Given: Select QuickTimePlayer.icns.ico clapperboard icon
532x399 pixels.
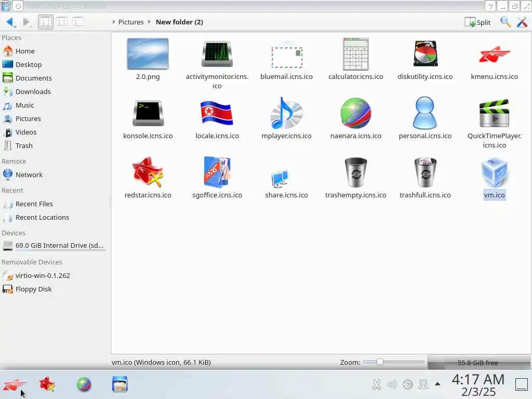Looking at the screenshot, I should point(494,113).
